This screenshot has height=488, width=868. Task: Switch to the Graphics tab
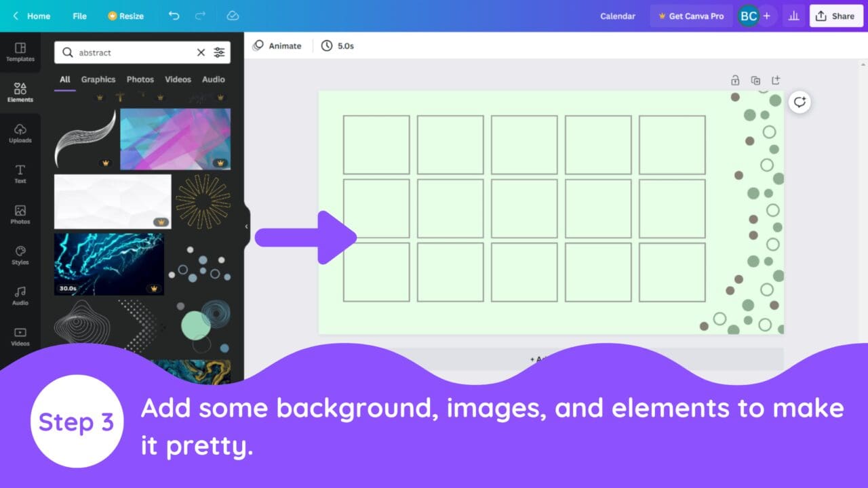98,79
